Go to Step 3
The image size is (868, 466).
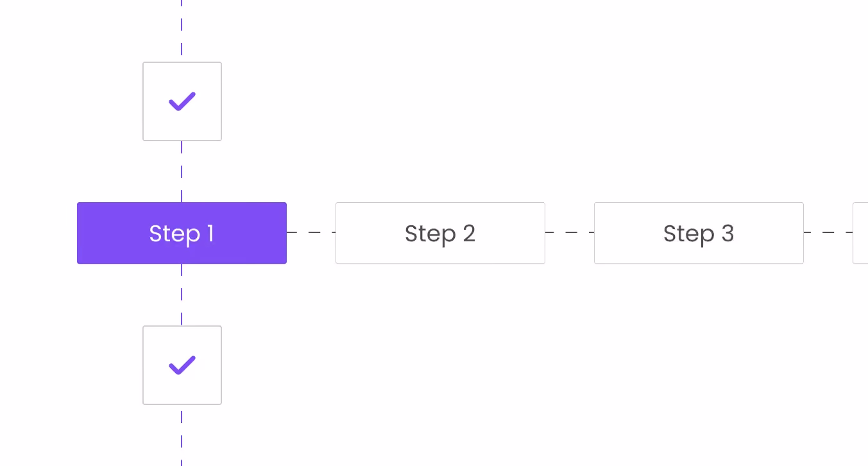pyautogui.click(x=699, y=233)
